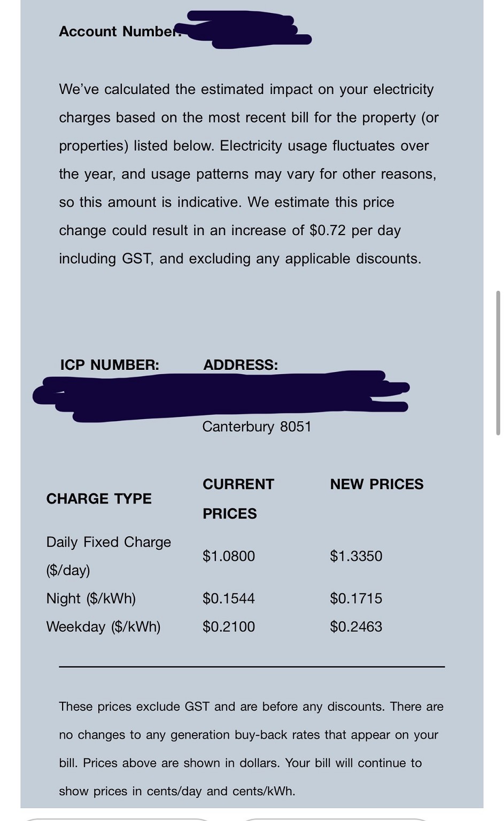
Task: Click the current night rate $0.1544
Action: coord(229,599)
